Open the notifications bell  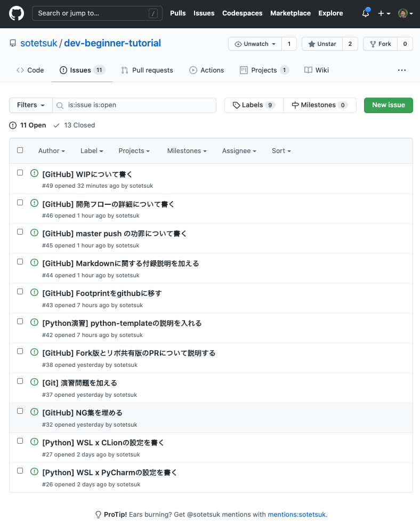(366, 13)
